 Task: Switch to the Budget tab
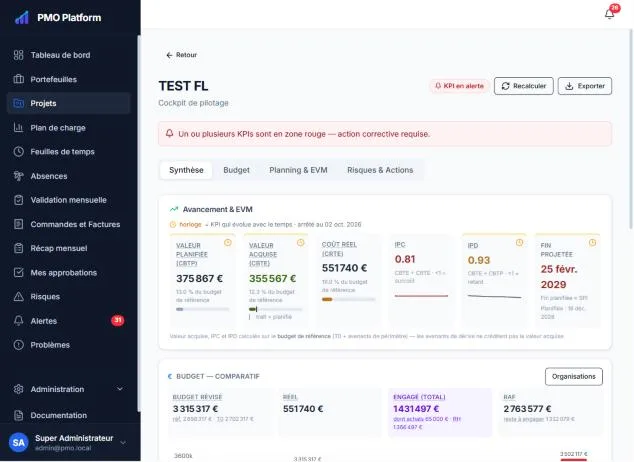point(237,170)
